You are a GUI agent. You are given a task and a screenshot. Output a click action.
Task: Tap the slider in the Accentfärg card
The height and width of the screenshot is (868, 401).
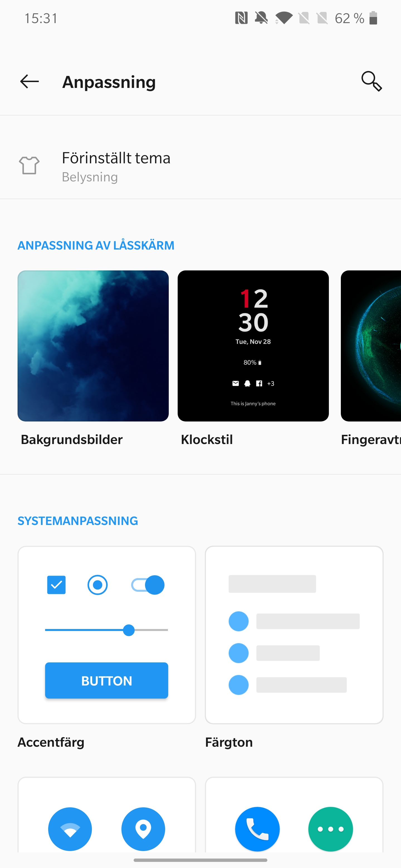click(x=107, y=630)
